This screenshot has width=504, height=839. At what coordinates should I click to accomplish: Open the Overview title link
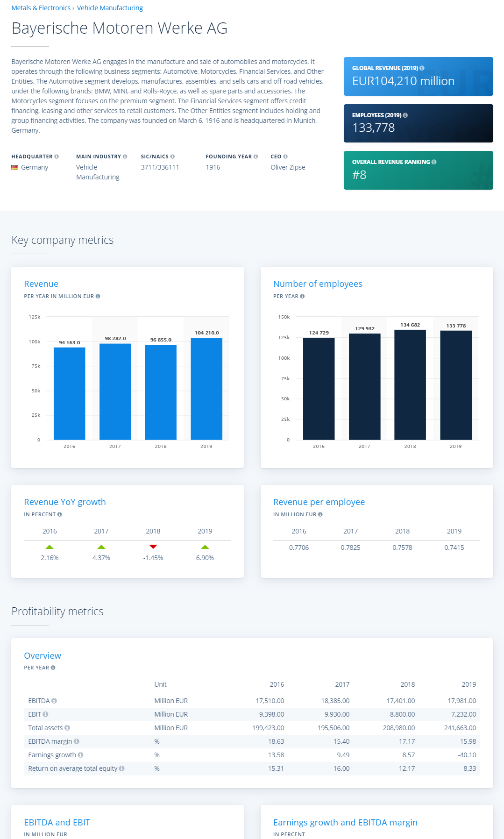[x=43, y=656]
